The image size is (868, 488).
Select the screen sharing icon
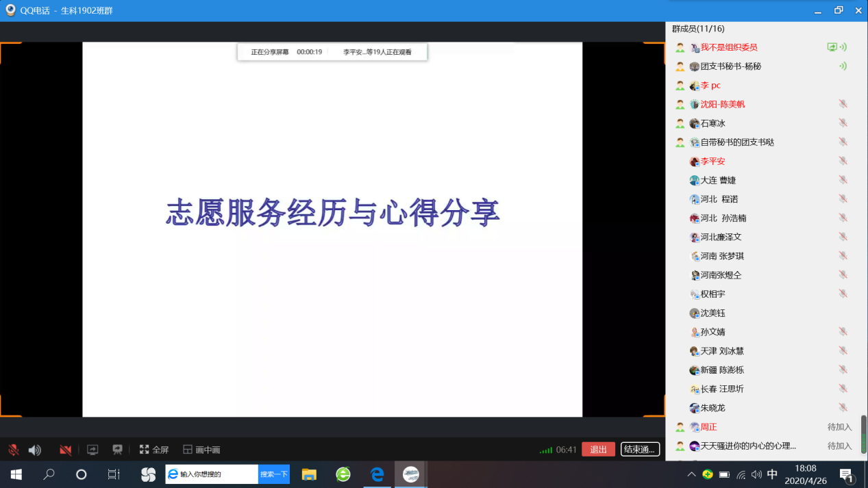(92, 450)
